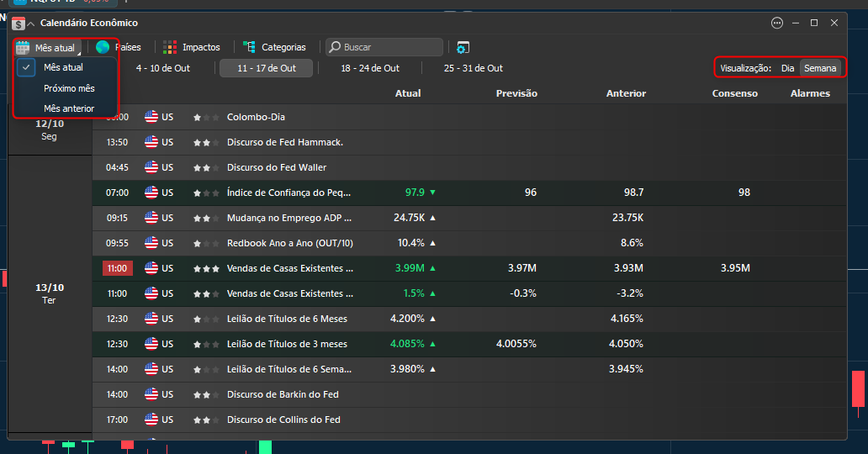The width and height of the screenshot is (868, 454).
Task: Click the Consenso column header
Action: (x=734, y=93)
